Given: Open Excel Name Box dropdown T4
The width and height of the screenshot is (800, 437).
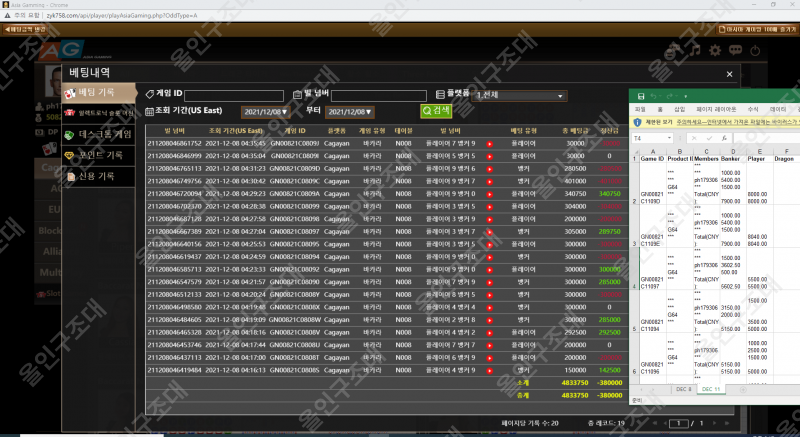Looking at the screenshot, I should click(669, 138).
